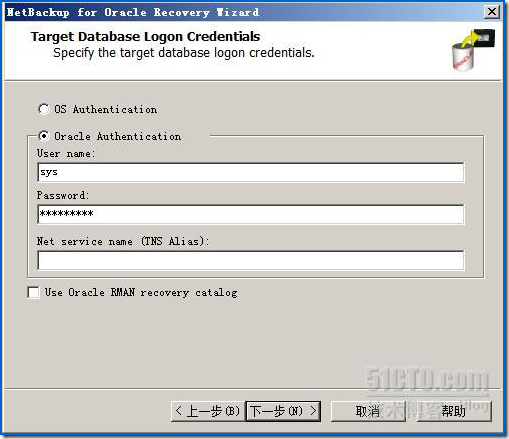This screenshot has width=509, height=439.
Task: Click the empty Net service name field
Action: pos(251,260)
